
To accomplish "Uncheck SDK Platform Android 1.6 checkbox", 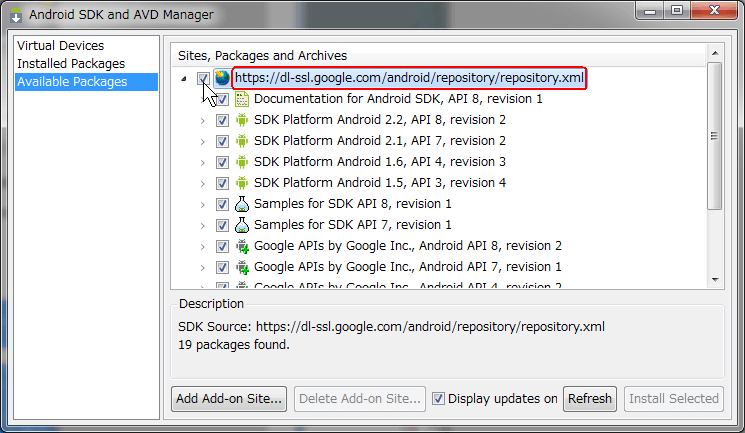I will tap(222, 162).
